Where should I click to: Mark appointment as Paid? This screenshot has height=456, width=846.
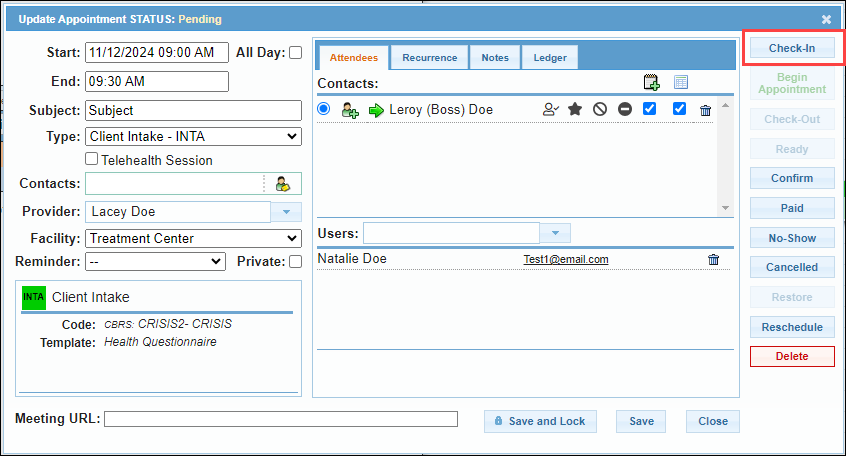click(792, 208)
